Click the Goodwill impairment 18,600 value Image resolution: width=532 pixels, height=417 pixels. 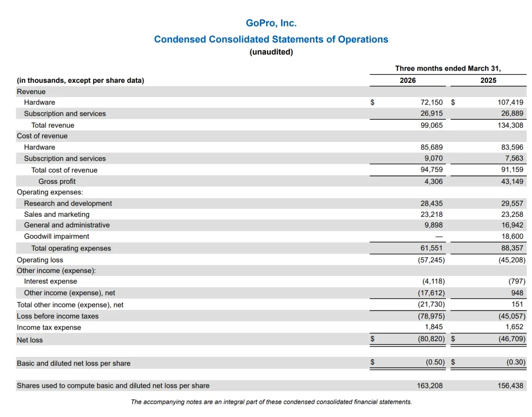point(512,236)
